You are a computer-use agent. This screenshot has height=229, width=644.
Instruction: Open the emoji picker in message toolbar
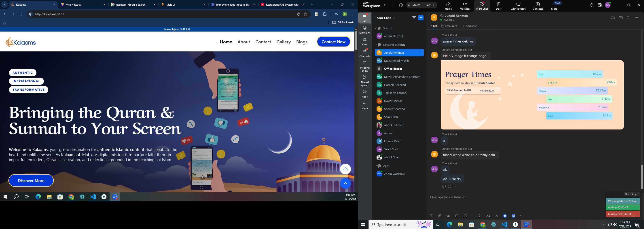[x=440, y=216]
